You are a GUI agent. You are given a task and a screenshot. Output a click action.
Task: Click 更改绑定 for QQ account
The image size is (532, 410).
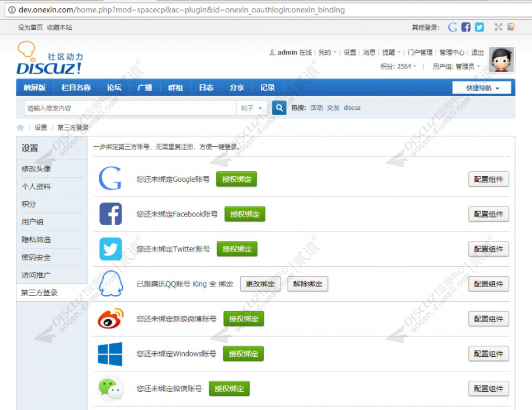coord(260,284)
